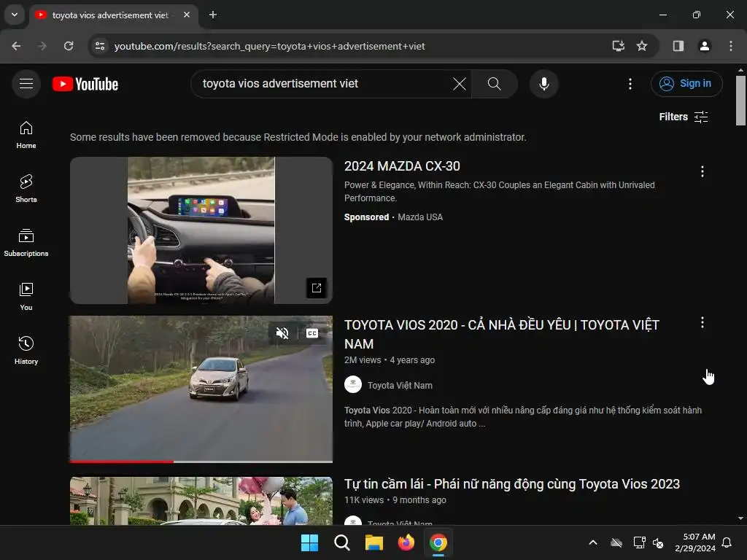Open Shorts in the sidebar
The width and height of the screenshot is (747, 560).
coord(26,189)
